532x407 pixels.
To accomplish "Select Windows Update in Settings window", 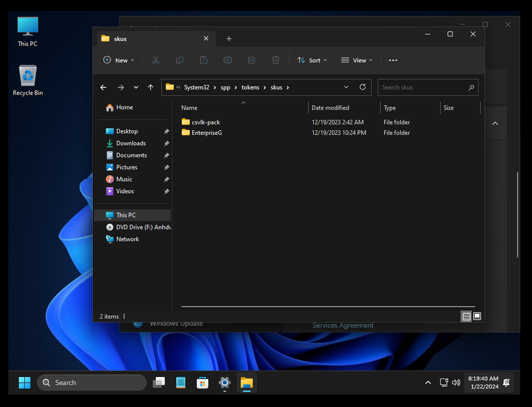I will pyautogui.click(x=176, y=324).
